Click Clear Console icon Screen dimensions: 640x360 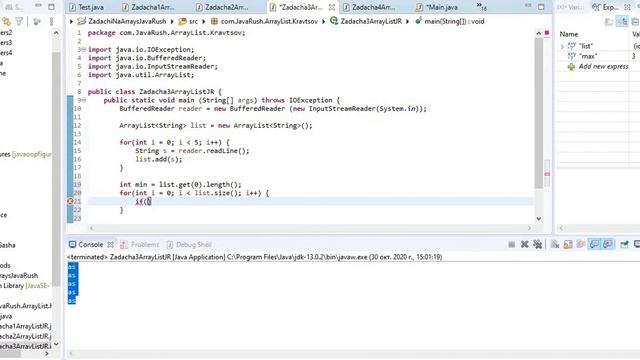tap(555, 244)
